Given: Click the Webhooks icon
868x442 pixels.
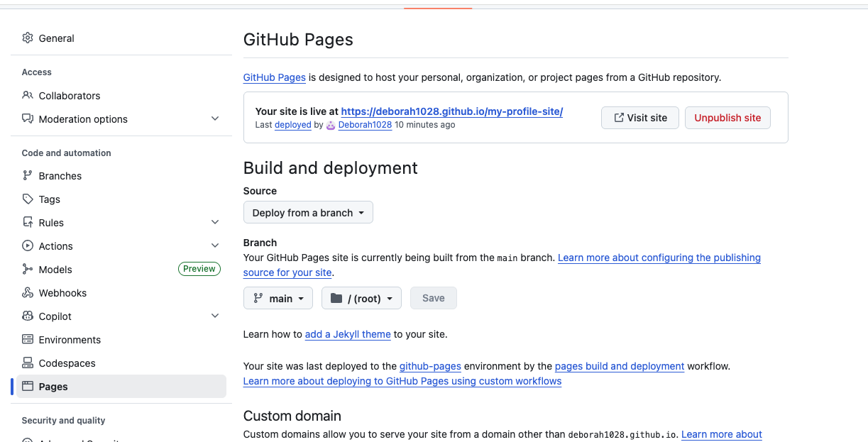Looking at the screenshot, I should (x=28, y=293).
